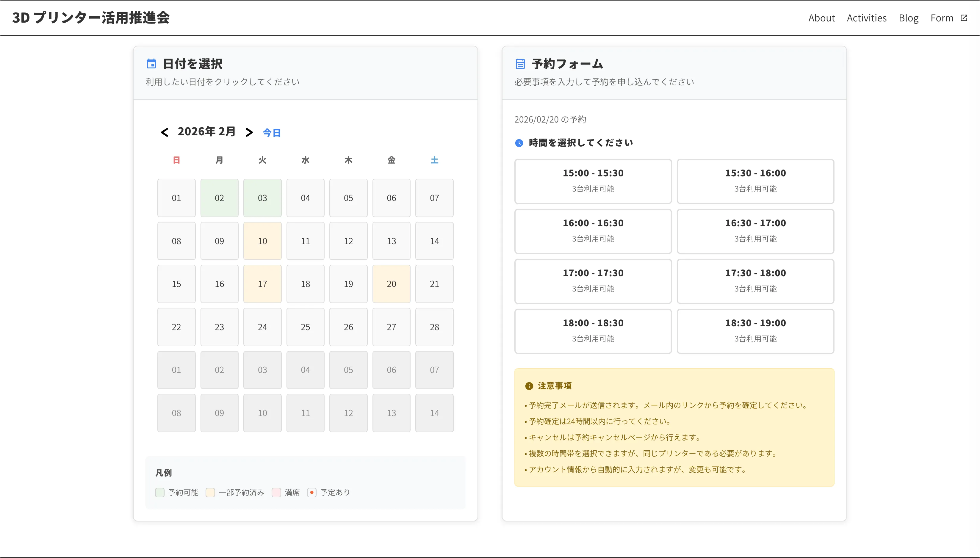Choose date 14 in February's second week

click(x=434, y=241)
